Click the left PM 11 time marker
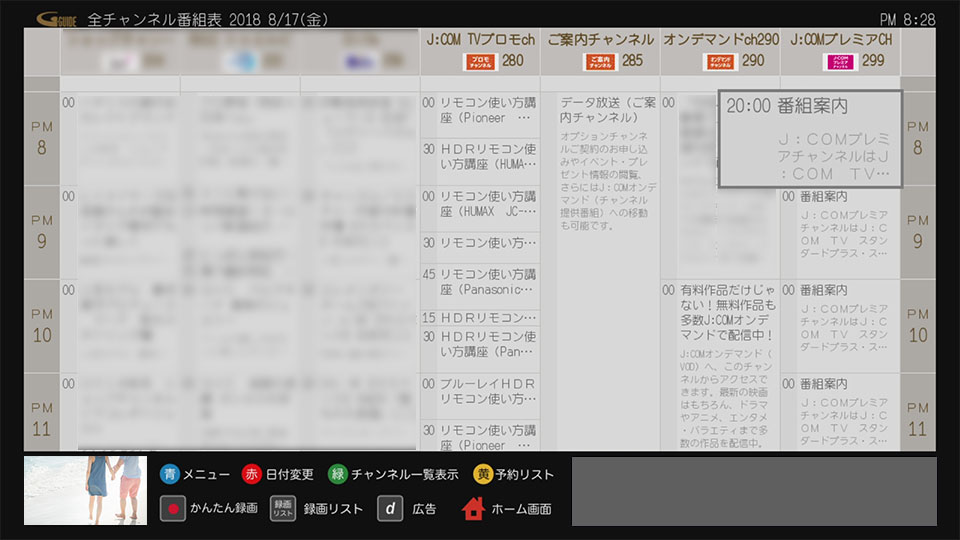Screen dimensions: 960x540 [x=42, y=413]
